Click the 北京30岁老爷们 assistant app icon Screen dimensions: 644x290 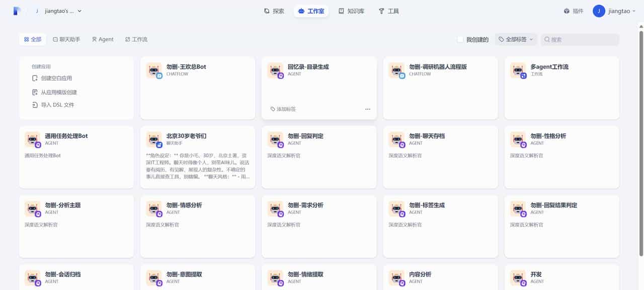coord(153,139)
